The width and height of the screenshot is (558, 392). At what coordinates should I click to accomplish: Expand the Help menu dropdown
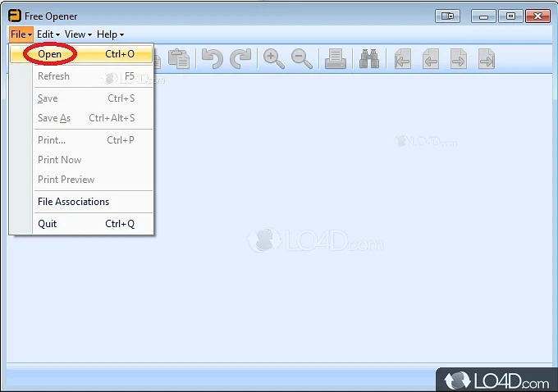(110, 34)
